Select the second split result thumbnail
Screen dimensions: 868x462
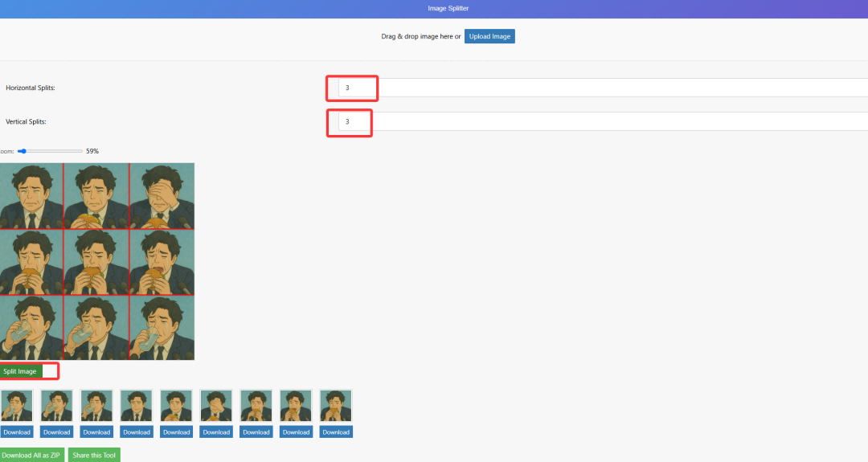56,406
